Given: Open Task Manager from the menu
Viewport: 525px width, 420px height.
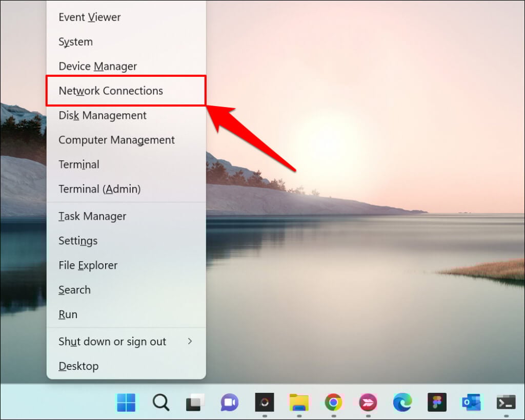Looking at the screenshot, I should (126, 216).
